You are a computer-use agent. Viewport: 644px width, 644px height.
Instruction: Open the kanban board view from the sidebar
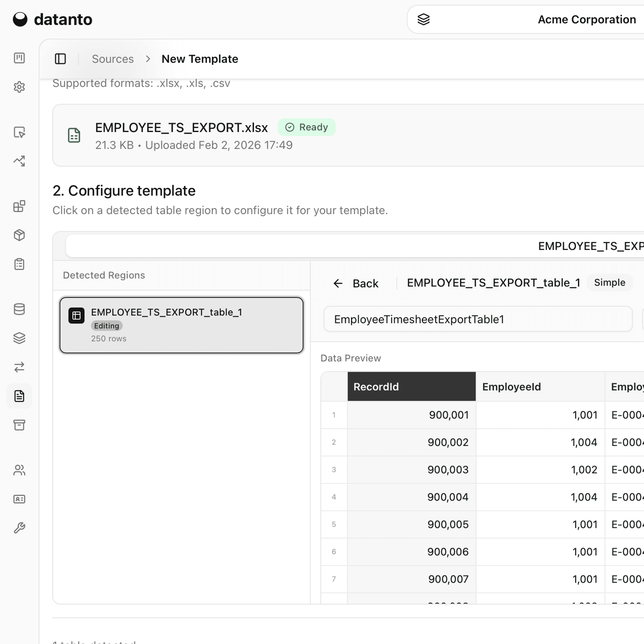pyautogui.click(x=19, y=58)
